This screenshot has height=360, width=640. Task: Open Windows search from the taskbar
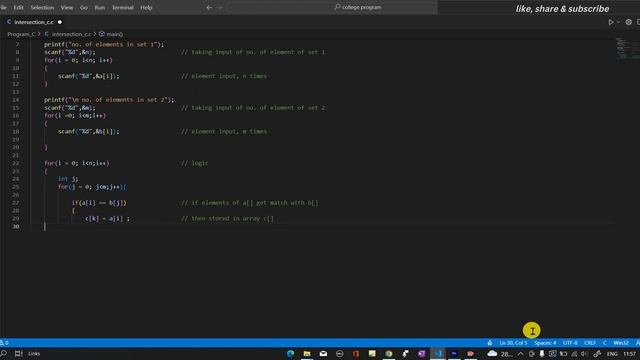click(4, 353)
